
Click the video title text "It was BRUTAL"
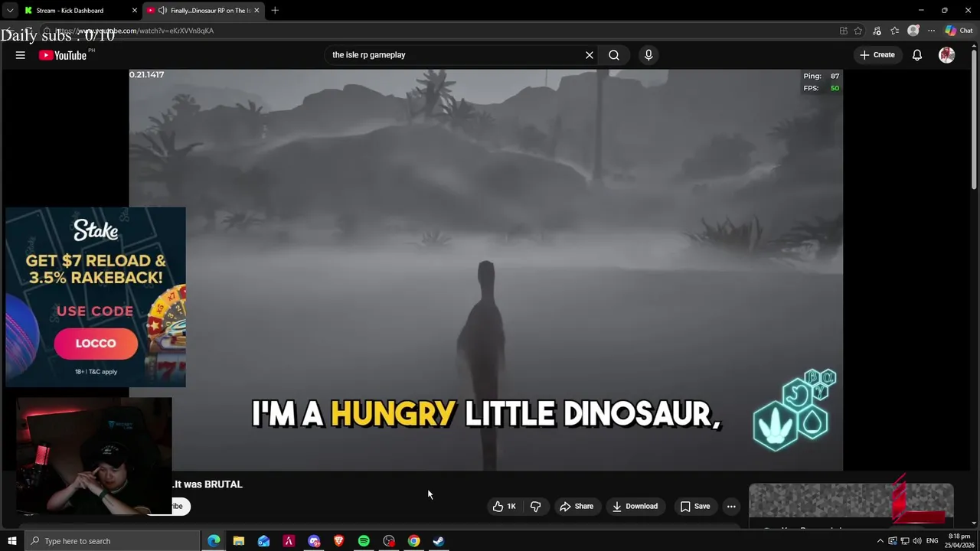coord(207,484)
